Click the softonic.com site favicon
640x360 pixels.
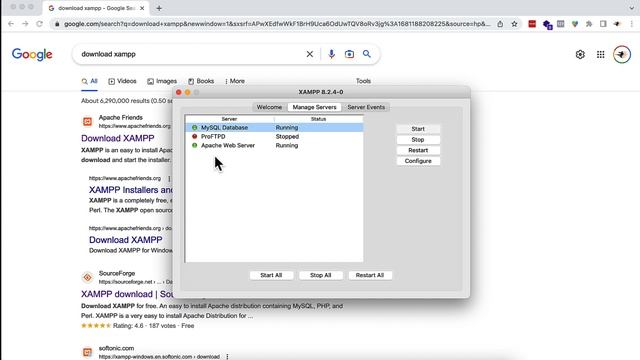87,352
